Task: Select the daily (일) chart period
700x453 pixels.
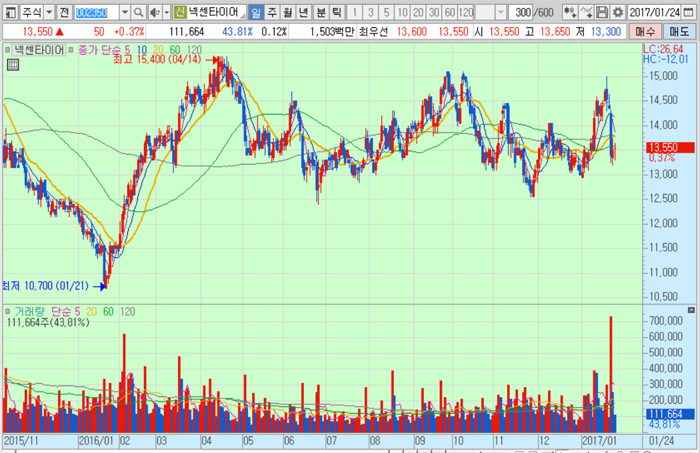Action: 256,13
